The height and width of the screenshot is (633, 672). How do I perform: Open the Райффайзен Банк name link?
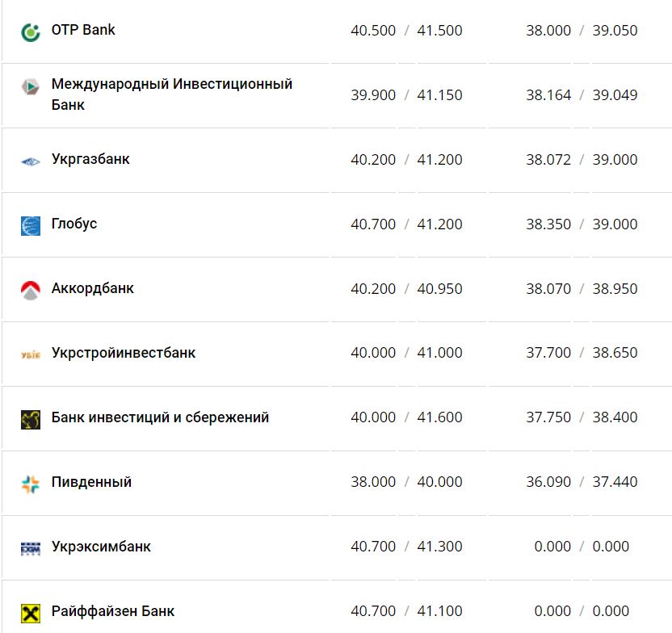113,611
